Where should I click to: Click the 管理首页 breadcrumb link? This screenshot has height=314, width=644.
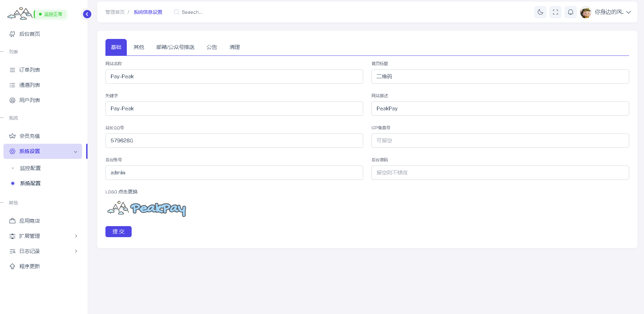tap(115, 12)
